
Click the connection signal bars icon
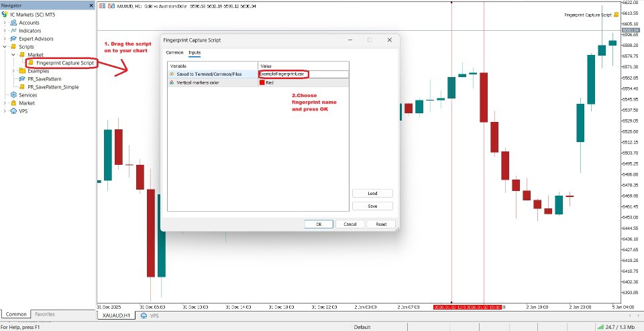coord(600,327)
